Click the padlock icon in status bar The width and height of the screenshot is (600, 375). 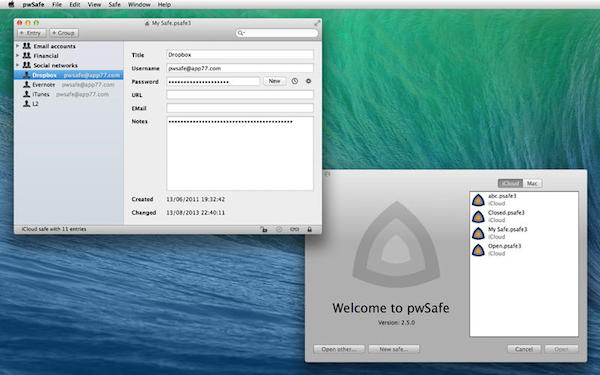310,229
